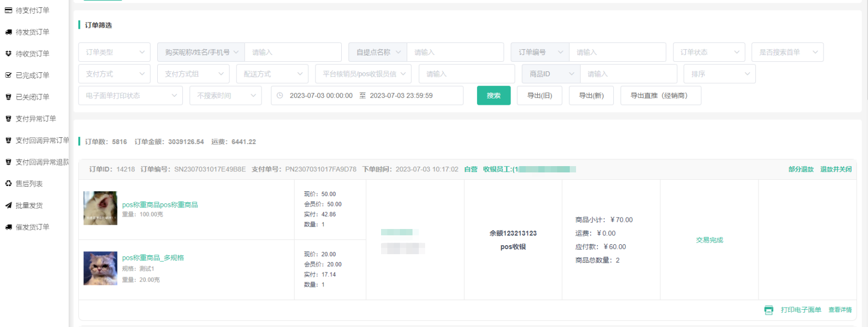Expand the 电子面单打印状态 dropdown

point(131,96)
